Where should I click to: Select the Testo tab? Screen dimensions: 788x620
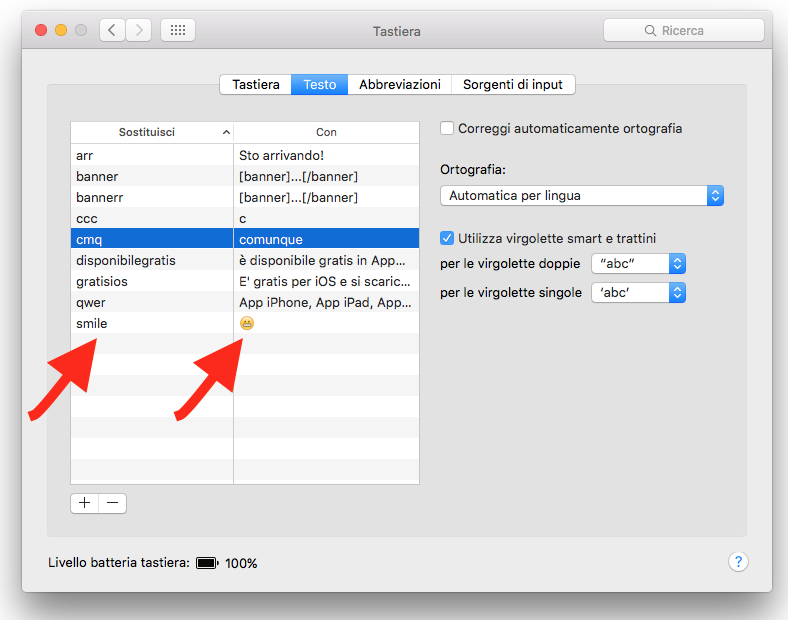point(320,84)
